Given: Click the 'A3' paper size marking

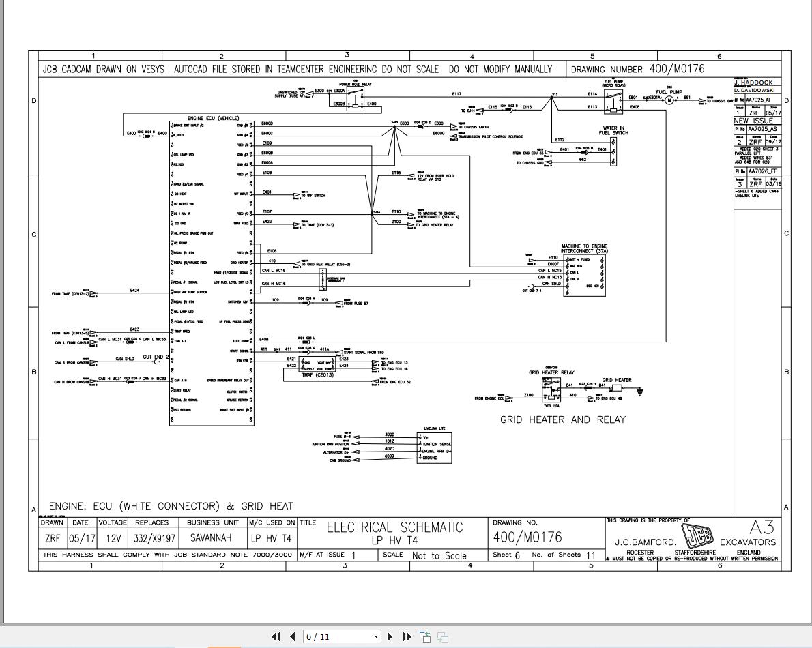Looking at the screenshot, I should tap(762, 527).
